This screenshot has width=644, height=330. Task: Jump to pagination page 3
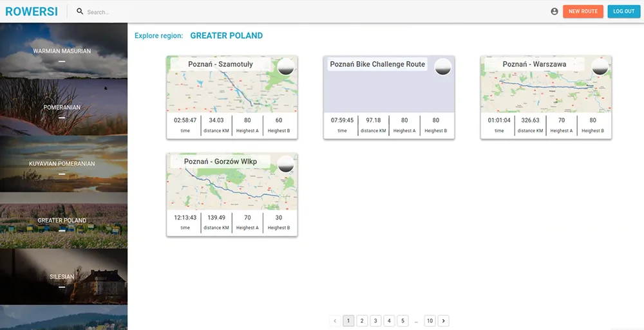(375, 321)
